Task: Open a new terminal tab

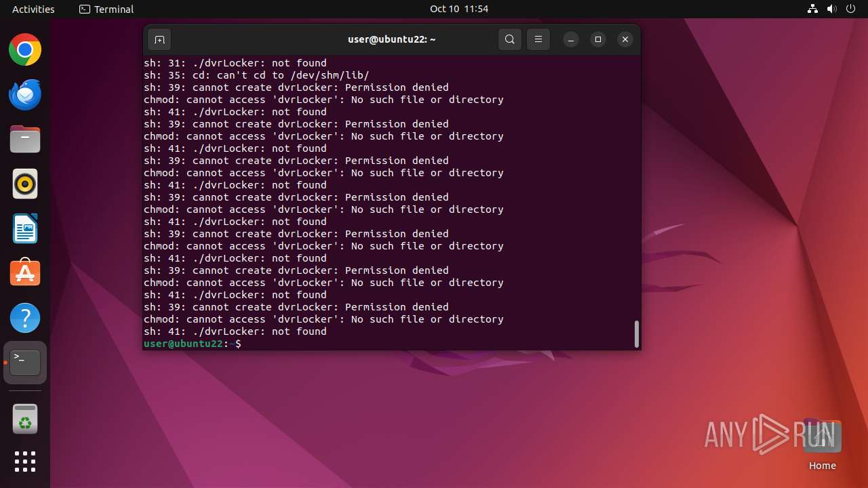Action: tap(159, 39)
